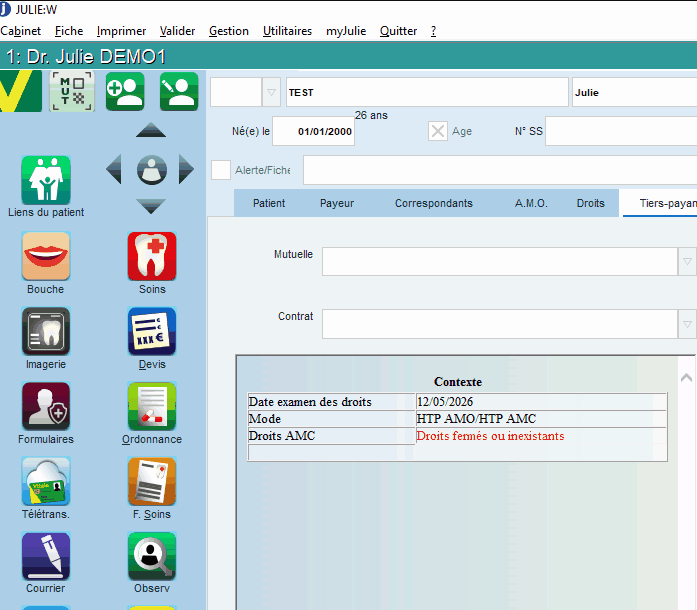Open the MUT QR code scanner icon

click(x=72, y=91)
